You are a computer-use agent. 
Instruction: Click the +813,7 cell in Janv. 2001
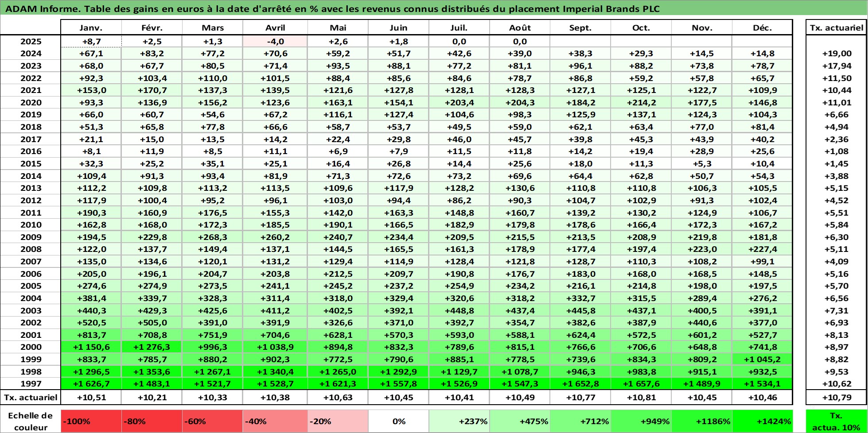[x=91, y=335]
